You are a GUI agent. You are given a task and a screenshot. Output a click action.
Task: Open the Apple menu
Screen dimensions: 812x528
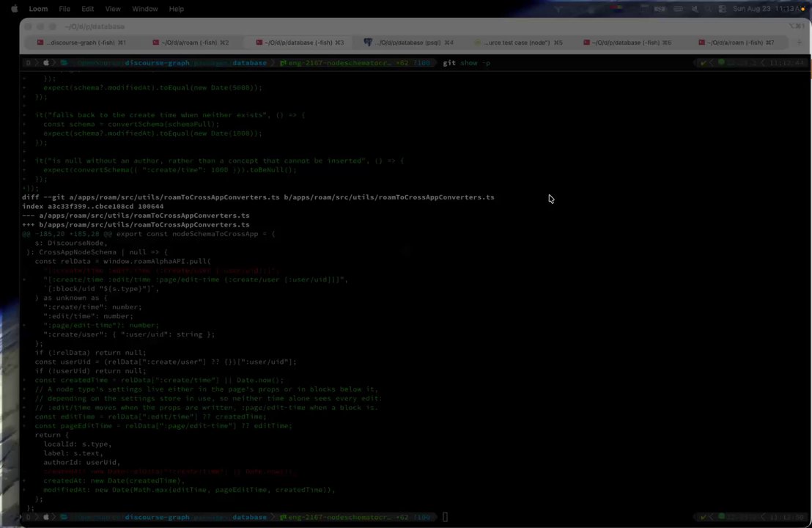click(x=14, y=9)
